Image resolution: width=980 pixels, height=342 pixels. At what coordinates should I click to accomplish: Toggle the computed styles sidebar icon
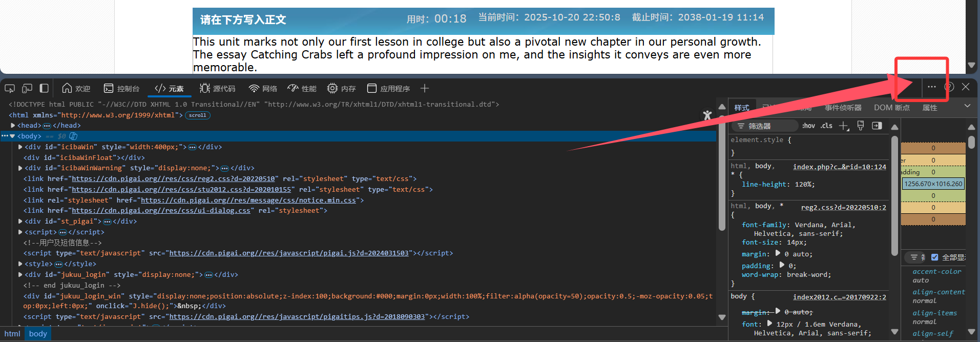pos(877,126)
